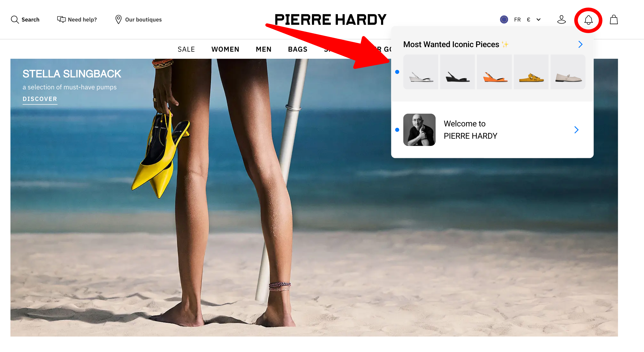Open the WOMEN menu

tap(225, 49)
